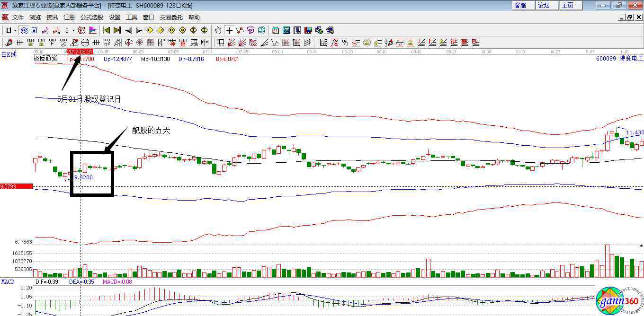
Task: Open the 帮助 menu
Action: pyautogui.click(x=194, y=18)
